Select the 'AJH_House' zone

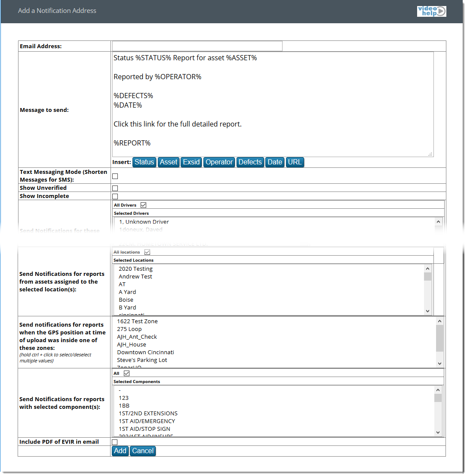click(x=132, y=345)
